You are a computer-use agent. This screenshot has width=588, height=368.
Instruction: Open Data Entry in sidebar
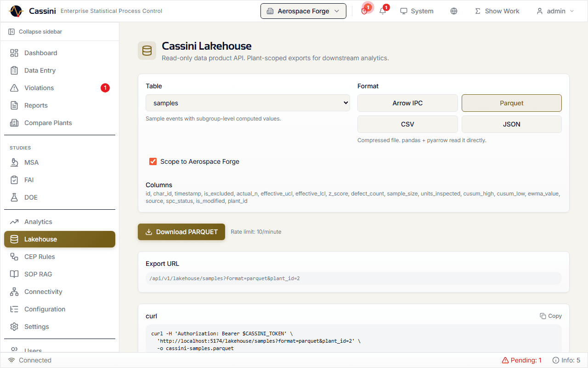[x=60, y=70]
